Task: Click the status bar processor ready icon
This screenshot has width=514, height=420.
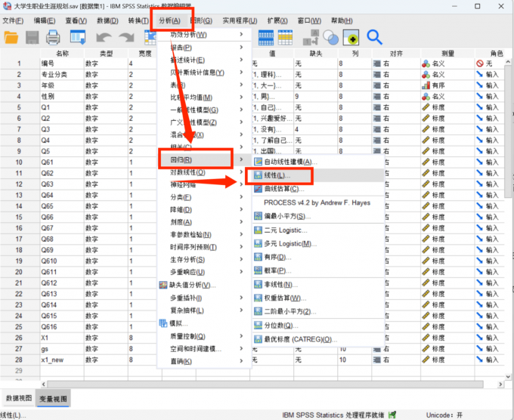Action: tap(392, 415)
